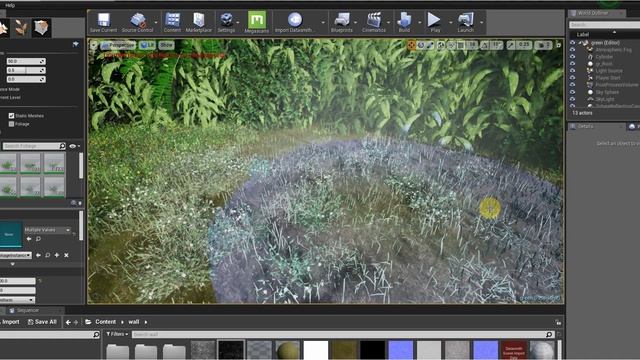Switch to the World Outliner tab
The width and height of the screenshot is (640, 360).
tap(592, 13)
